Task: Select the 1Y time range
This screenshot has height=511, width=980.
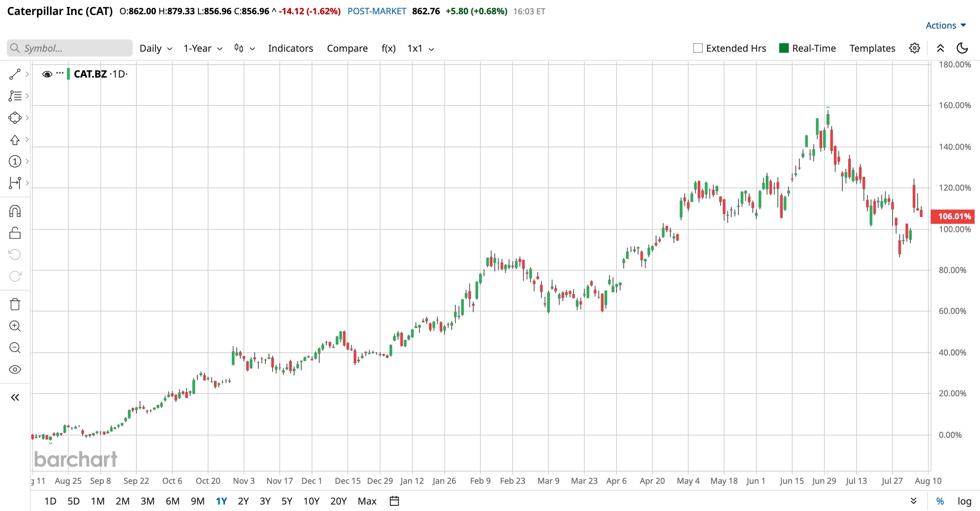Action: click(x=222, y=501)
